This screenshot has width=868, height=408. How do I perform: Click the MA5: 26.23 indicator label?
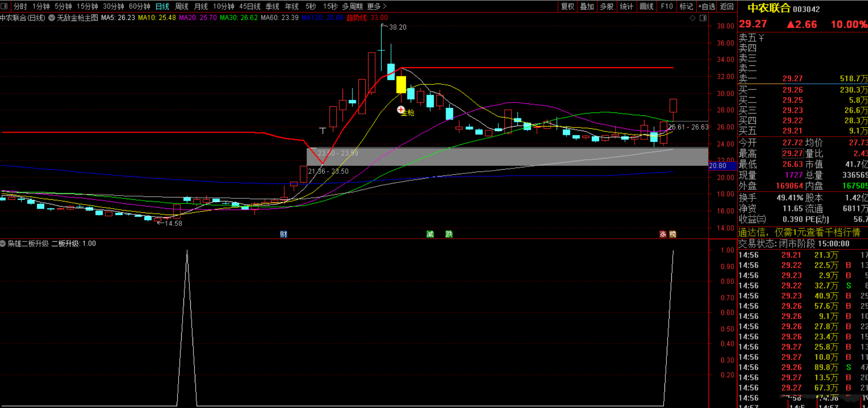pyautogui.click(x=118, y=18)
